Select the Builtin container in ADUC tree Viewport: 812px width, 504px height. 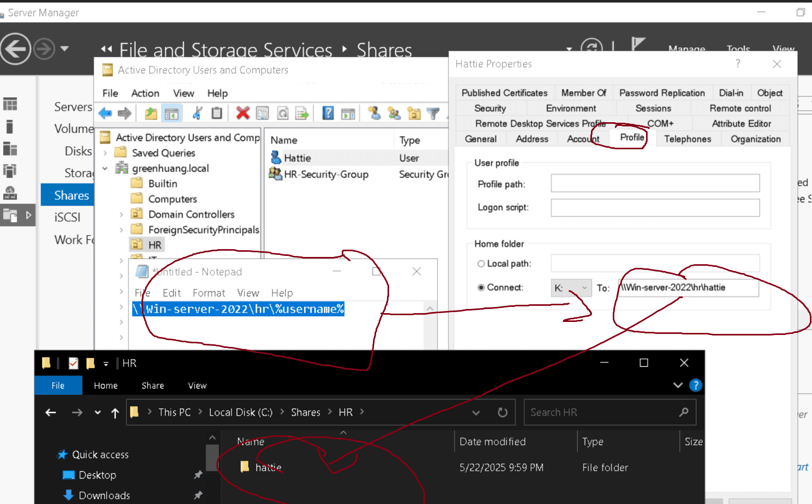point(162,184)
